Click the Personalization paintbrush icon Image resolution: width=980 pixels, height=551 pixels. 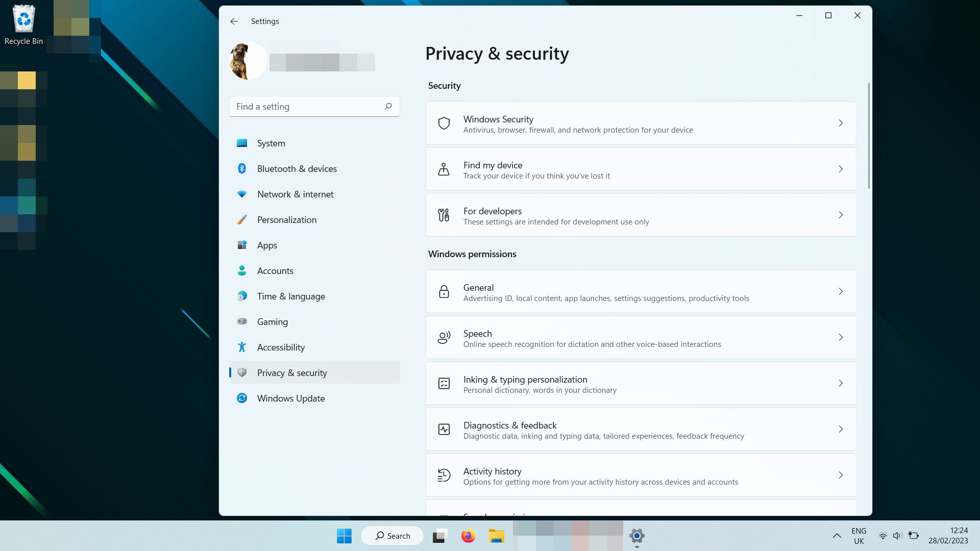coord(242,220)
